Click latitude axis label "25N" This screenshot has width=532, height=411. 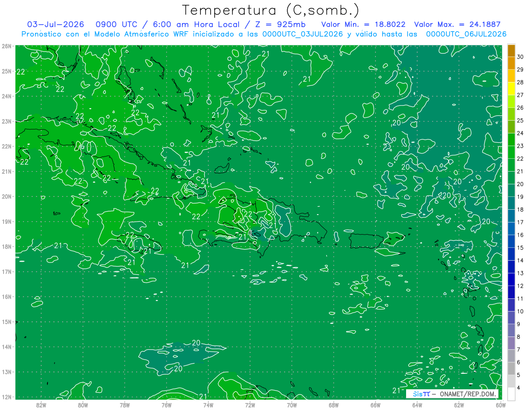click(7, 71)
